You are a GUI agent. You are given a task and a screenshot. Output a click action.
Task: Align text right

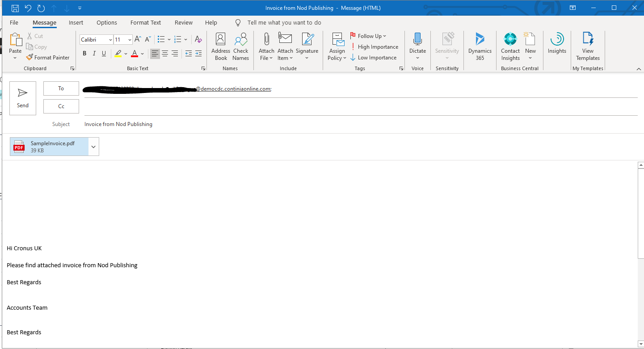tap(175, 54)
